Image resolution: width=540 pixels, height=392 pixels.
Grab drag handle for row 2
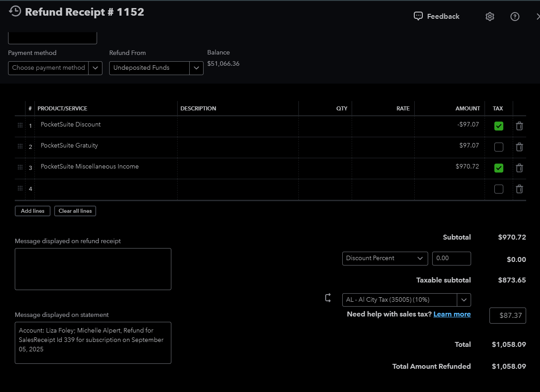pyautogui.click(x=20, y=147)
